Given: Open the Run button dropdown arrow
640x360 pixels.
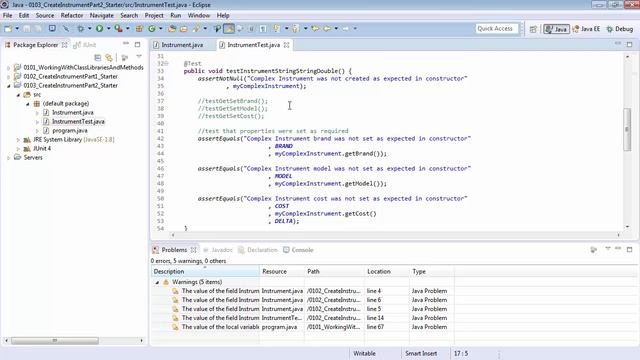Looking at the screenshot, I should point(109,29).
